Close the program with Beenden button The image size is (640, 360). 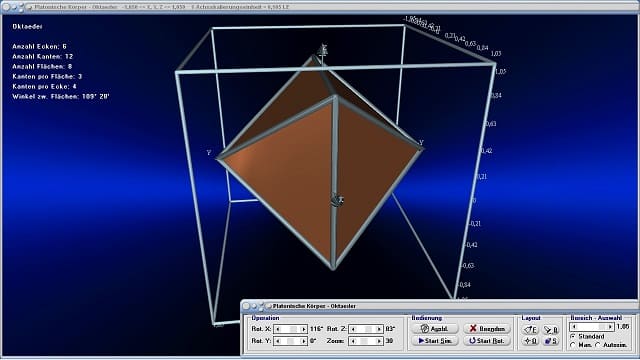(487, 329)
